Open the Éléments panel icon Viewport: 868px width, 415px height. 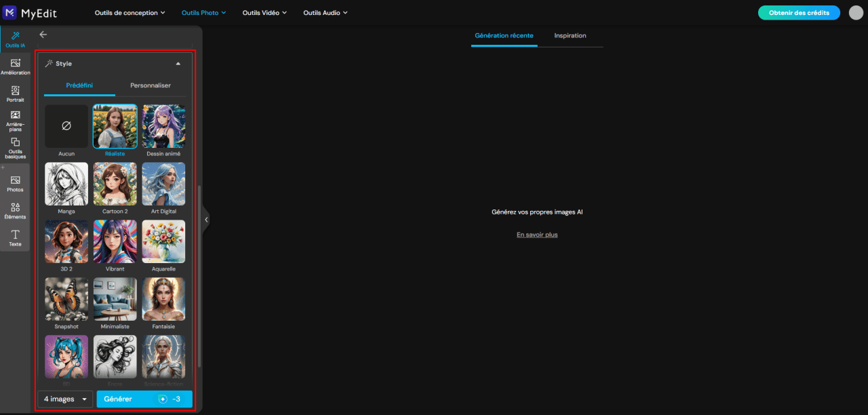[x=15, y=211]
